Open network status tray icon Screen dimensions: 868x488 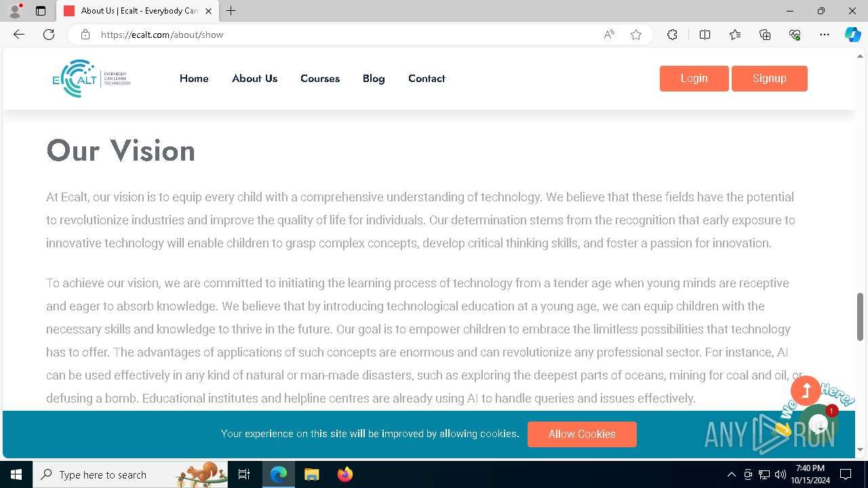pyautogui.click(x=764, y=474)
